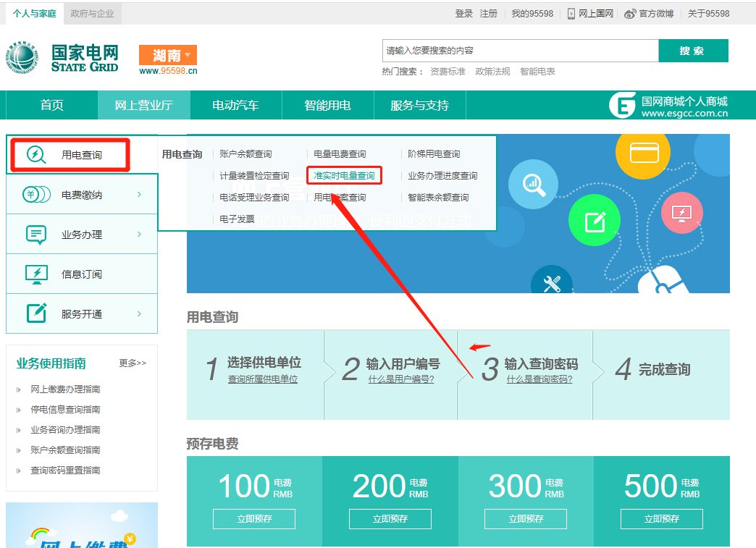
Task: Click the 服务开通 edit note icon
Action: [36, 313]
